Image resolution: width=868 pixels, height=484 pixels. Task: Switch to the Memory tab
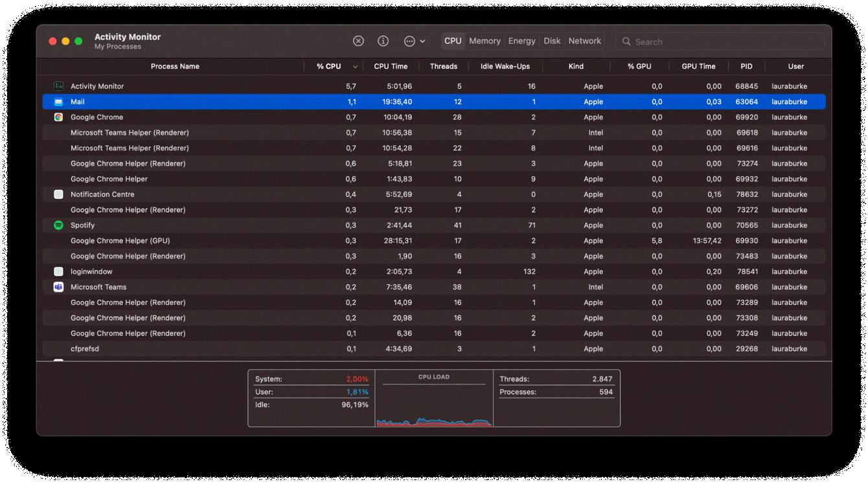[485, 41]
